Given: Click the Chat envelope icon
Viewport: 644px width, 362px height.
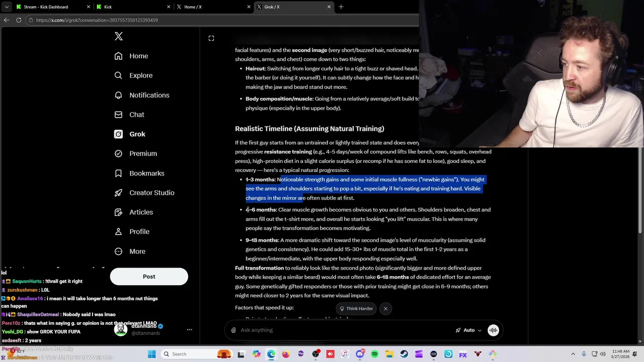Looking at the screenshot, I should pyautogui.click(x=118, y=115).
